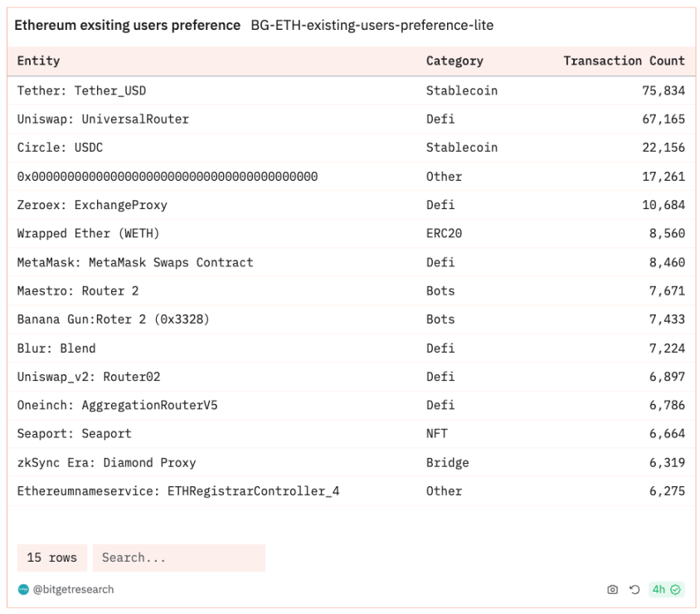700x614 pixels.
Task: Select the Uniswap: UniversalRouter entity
Action: (x=103, y=119)
